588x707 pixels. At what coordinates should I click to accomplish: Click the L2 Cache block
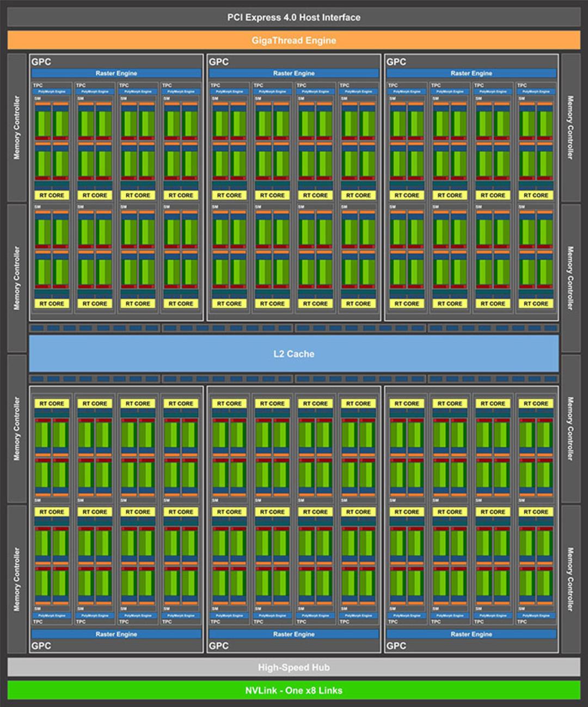(294, 354)
